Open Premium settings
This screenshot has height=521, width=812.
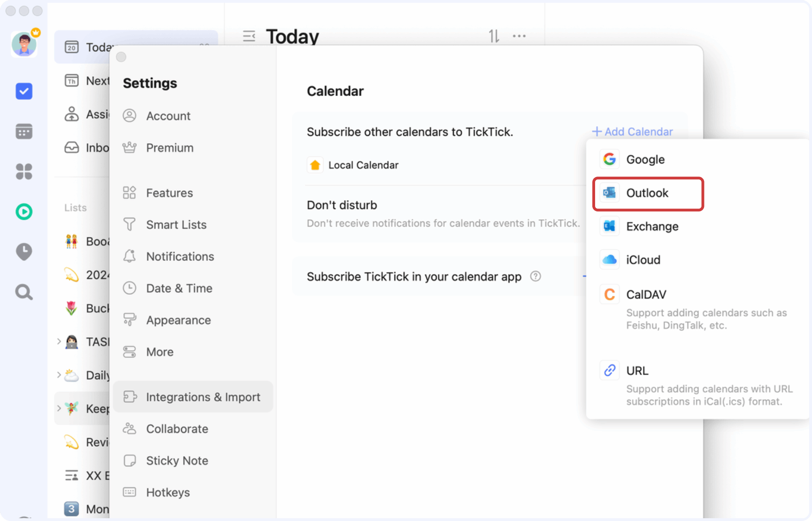193,148
